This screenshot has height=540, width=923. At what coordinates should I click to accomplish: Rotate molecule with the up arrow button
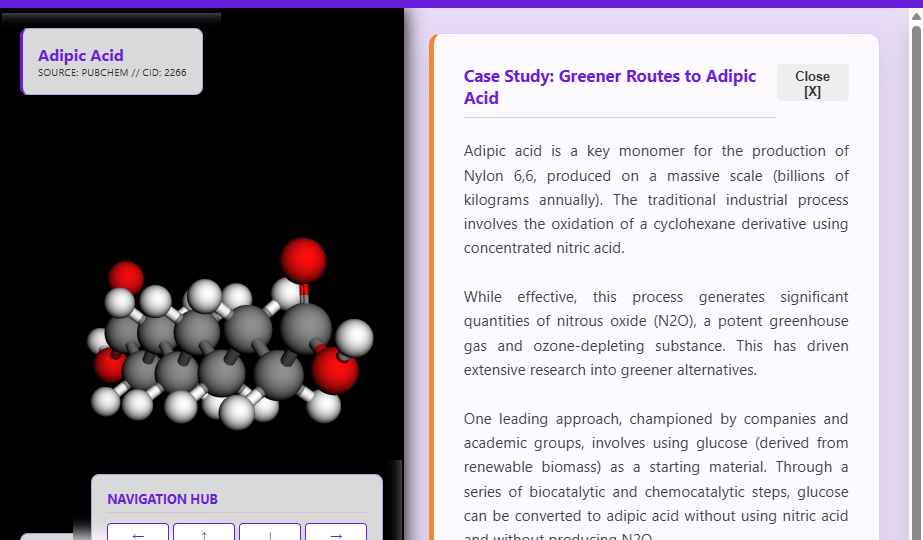click(204, 531)
